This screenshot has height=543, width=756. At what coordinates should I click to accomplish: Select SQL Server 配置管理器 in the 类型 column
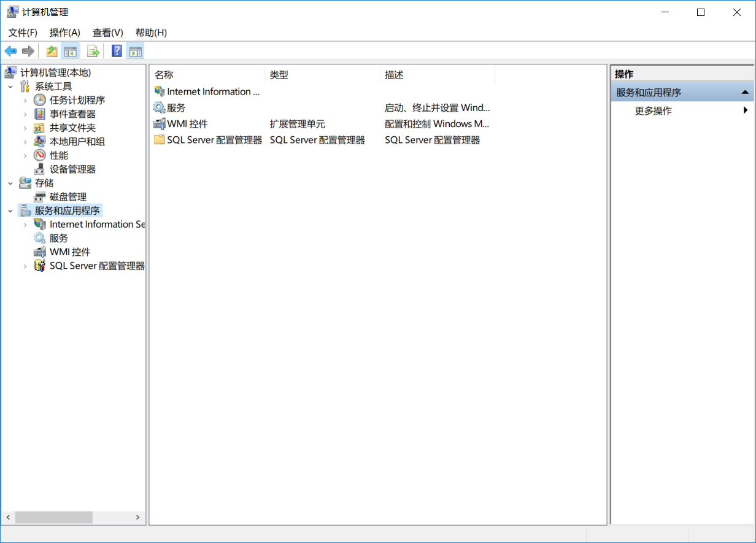click(x=317, y=140)
